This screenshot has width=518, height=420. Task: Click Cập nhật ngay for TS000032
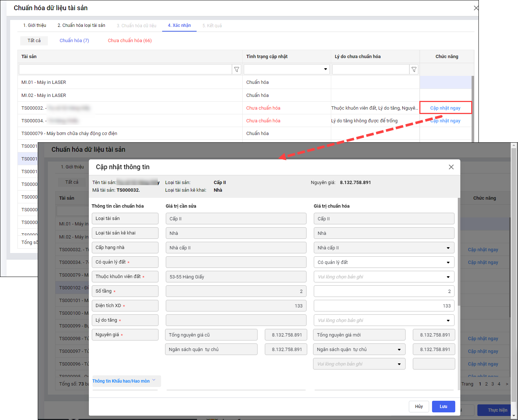[x=445, y=108]
